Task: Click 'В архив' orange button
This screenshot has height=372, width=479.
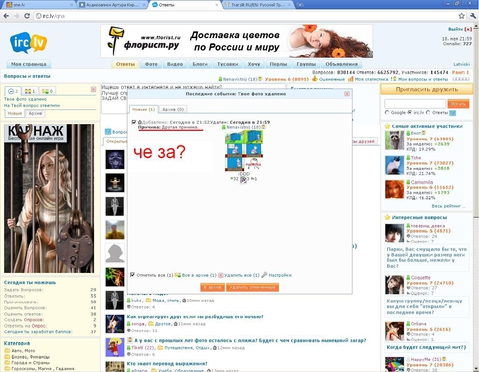Action: [x=212, y=287]
